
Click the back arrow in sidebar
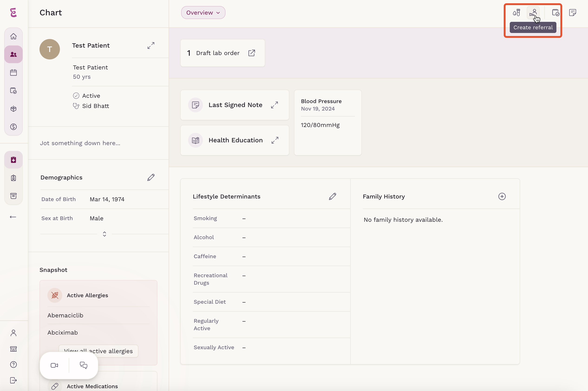coord(13,217)
